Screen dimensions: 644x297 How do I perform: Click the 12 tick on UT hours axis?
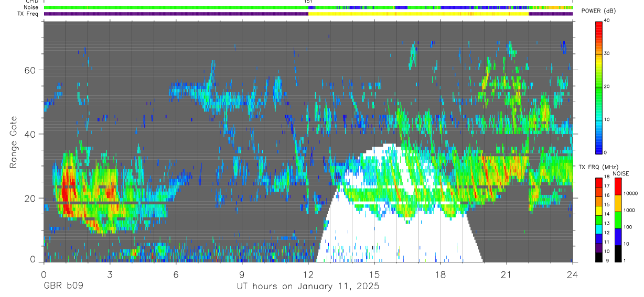[308, 274]
